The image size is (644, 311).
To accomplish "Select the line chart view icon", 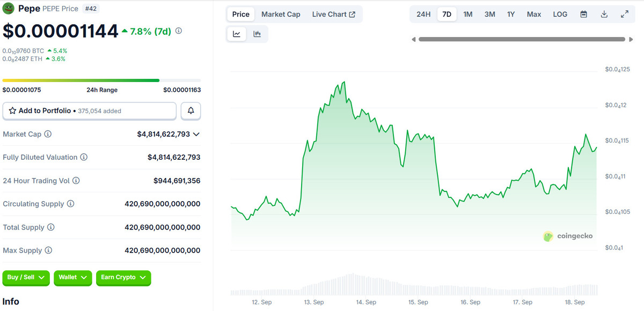I will (x=237, y=34).
